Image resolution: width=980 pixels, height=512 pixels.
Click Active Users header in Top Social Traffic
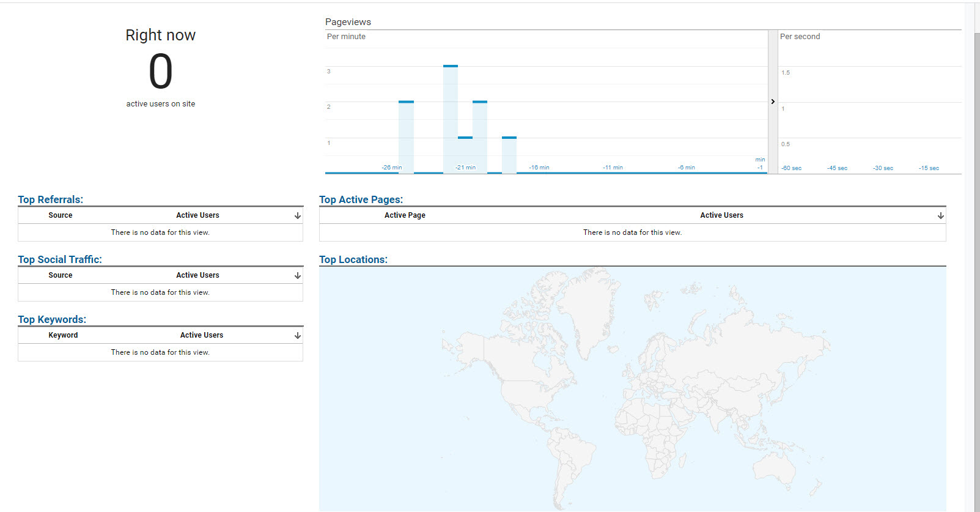[197, 275]
